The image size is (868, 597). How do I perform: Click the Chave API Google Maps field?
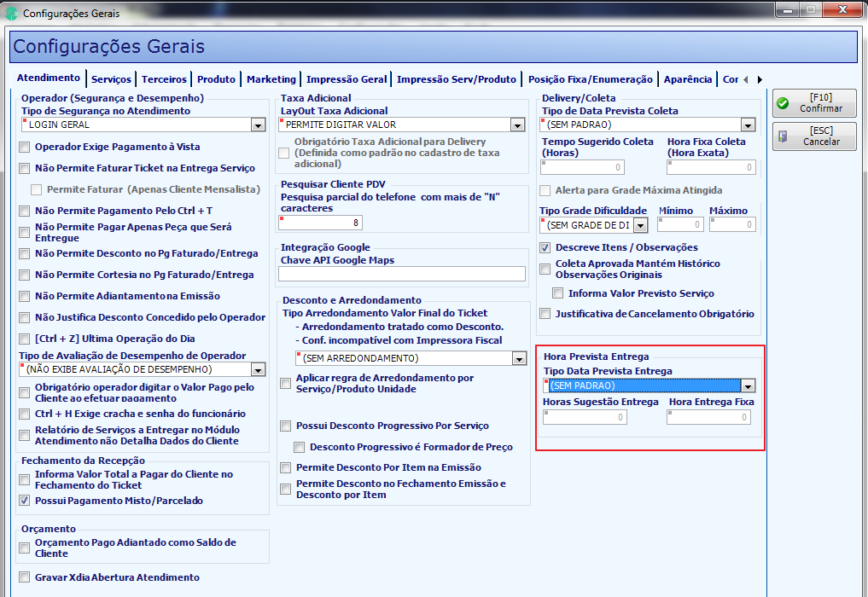402,274
